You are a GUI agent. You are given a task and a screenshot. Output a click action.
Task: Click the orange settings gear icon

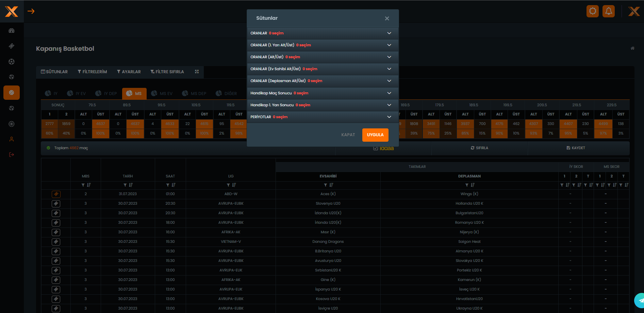pos(592,11)
